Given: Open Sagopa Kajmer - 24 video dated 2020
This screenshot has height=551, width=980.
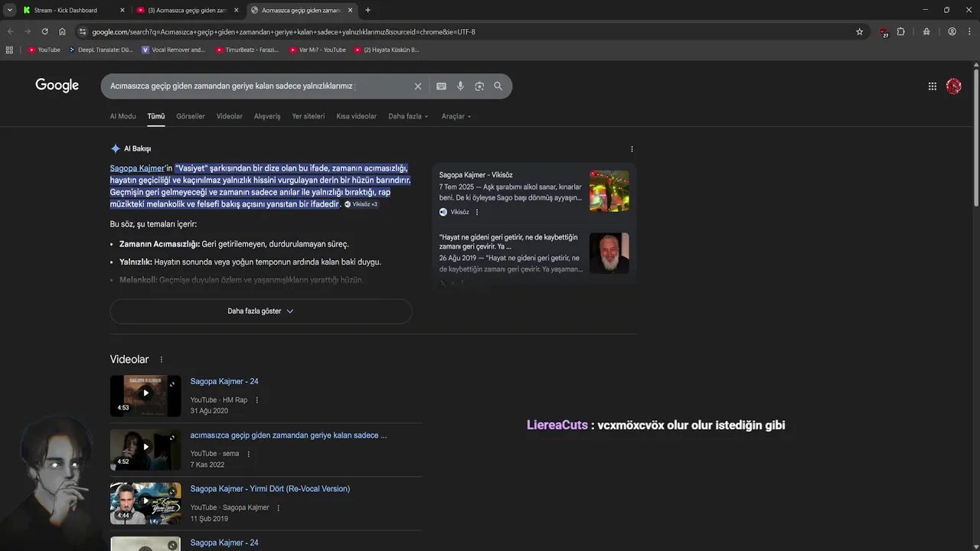Looking at the screenshot, I should click(224, 382).
